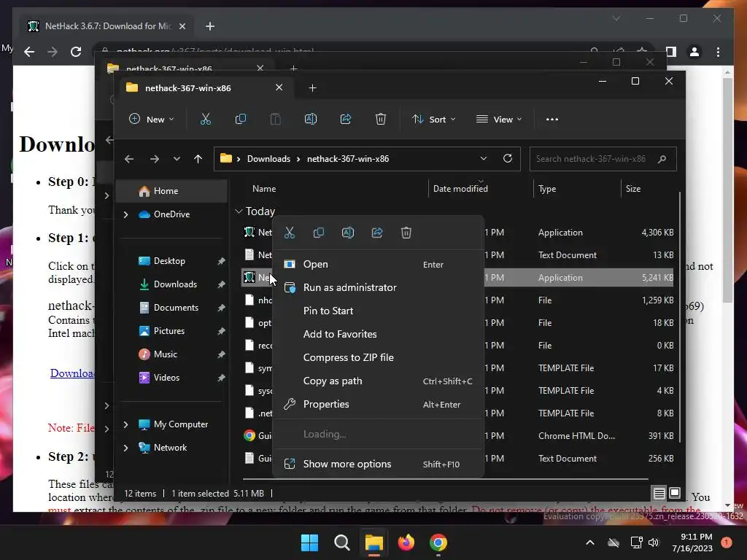Viewport: 747px width, 560px height.
Task: Expand Network tree node
Action: [x=125, y=448]
